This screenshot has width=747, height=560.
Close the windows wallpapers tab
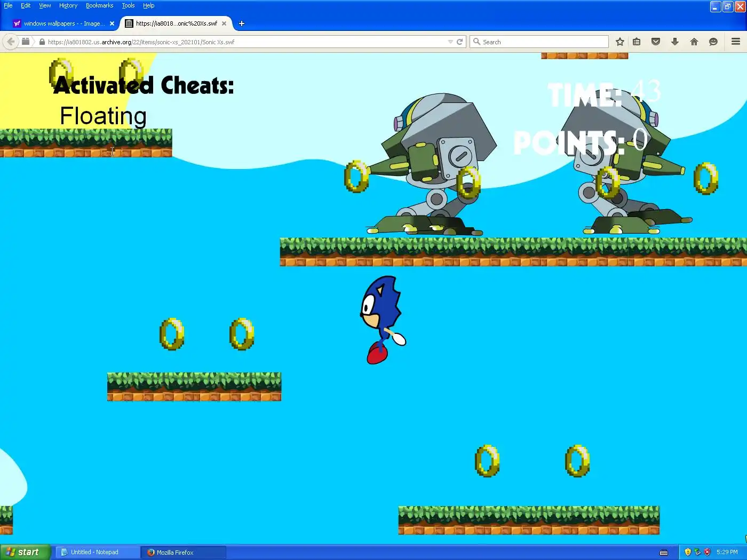(112, 23)
